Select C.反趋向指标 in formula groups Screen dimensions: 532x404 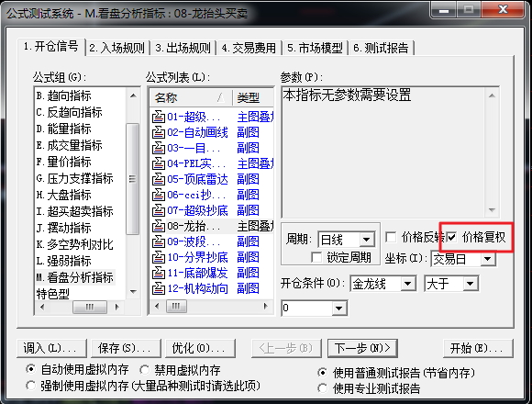[x=69, y=112]
